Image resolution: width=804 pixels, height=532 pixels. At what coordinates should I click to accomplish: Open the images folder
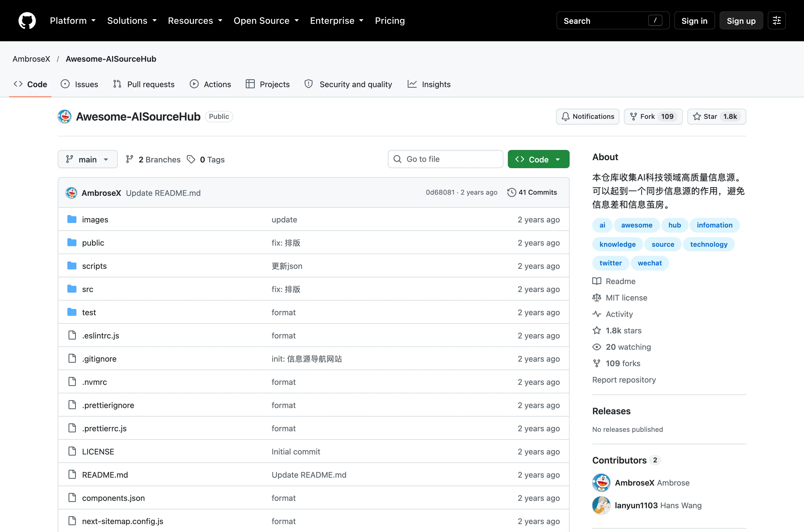pyautogui.click(x=95, y=220)
